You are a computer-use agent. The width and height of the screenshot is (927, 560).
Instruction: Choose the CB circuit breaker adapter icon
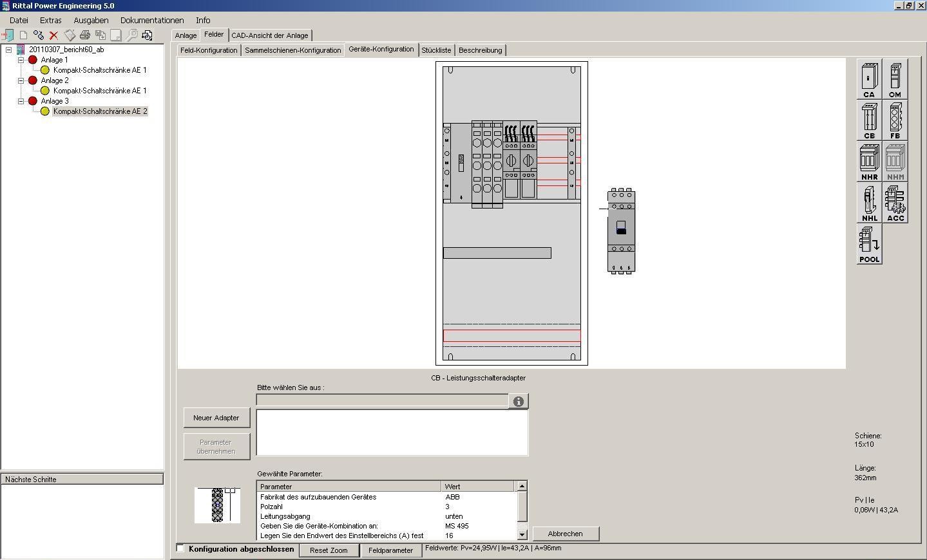(869, 121)
